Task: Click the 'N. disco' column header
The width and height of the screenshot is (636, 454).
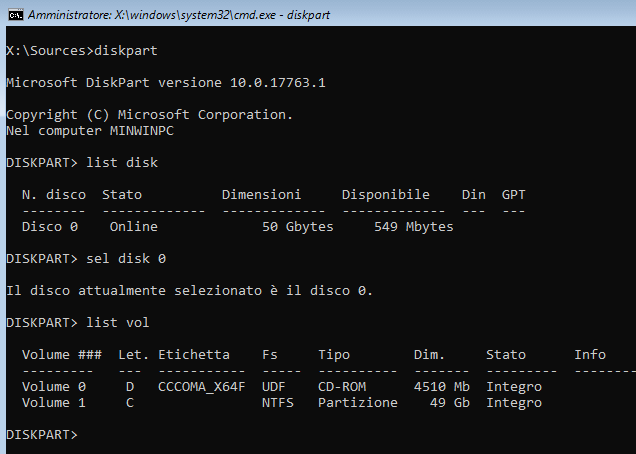Action: pyautogui.click(x=53, y=195)
